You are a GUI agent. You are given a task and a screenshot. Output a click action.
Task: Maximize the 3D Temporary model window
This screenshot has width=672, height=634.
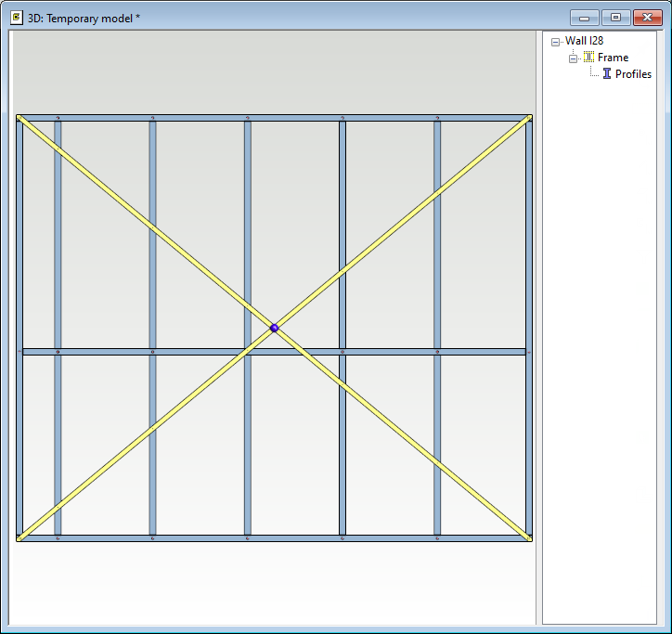pos(614,18)
